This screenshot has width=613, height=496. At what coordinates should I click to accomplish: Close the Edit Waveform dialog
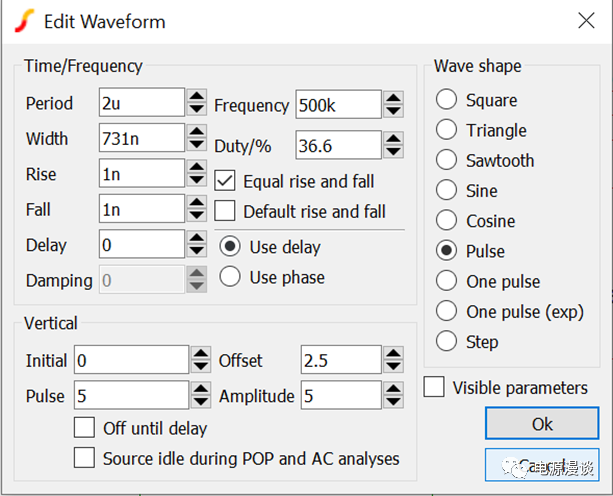pyautogui.click(x=582, y=21)
